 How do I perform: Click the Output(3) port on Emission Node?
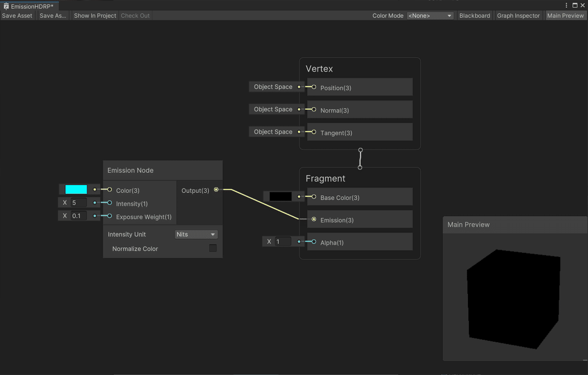point(216,190)
